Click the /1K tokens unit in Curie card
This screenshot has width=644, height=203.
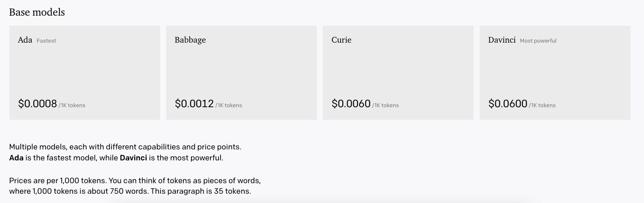tap(385, 105)
